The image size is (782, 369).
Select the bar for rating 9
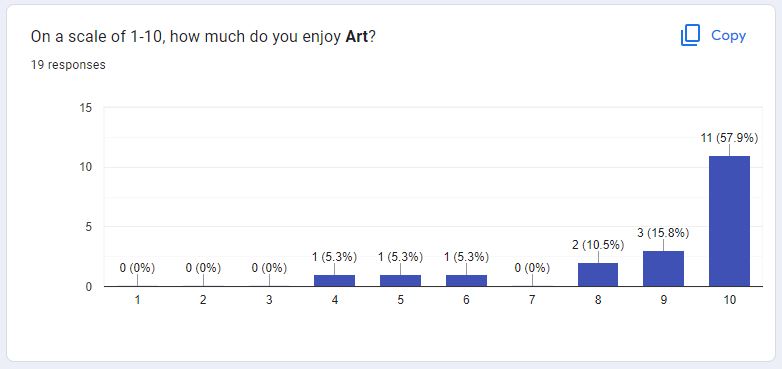pyautogui.click(x=663, y=269)
